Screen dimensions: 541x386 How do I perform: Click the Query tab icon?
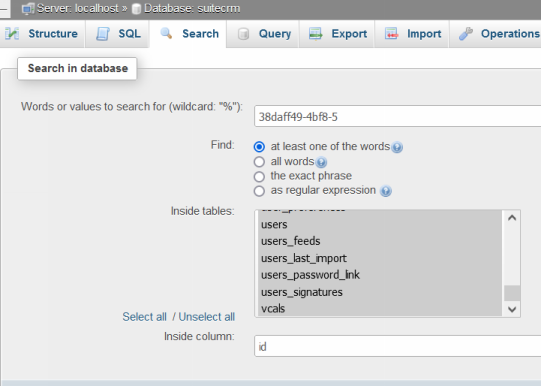[244, 34]
